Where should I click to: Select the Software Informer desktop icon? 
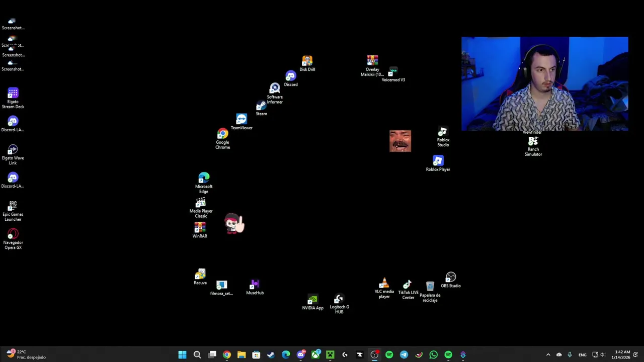coord(275,94)
